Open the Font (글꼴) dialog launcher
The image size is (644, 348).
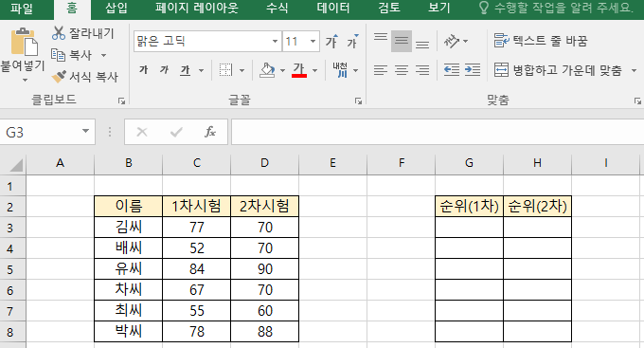coord(359,101)
